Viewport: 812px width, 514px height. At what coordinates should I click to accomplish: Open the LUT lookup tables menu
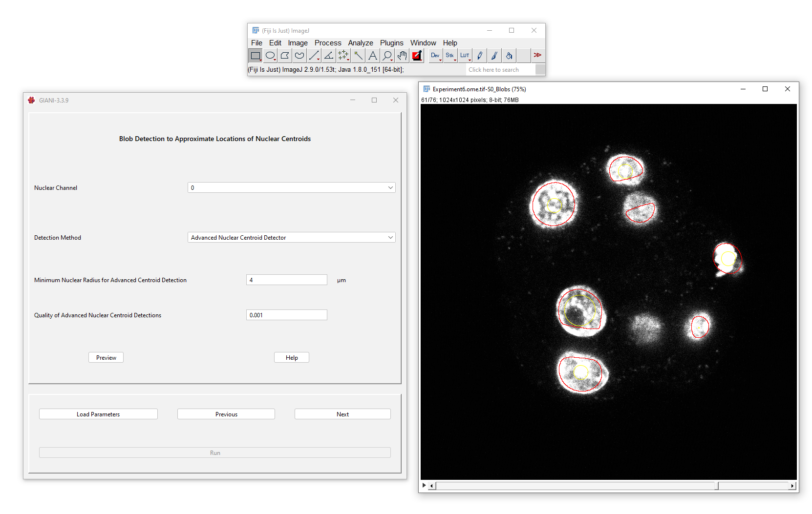pos(465,56)
